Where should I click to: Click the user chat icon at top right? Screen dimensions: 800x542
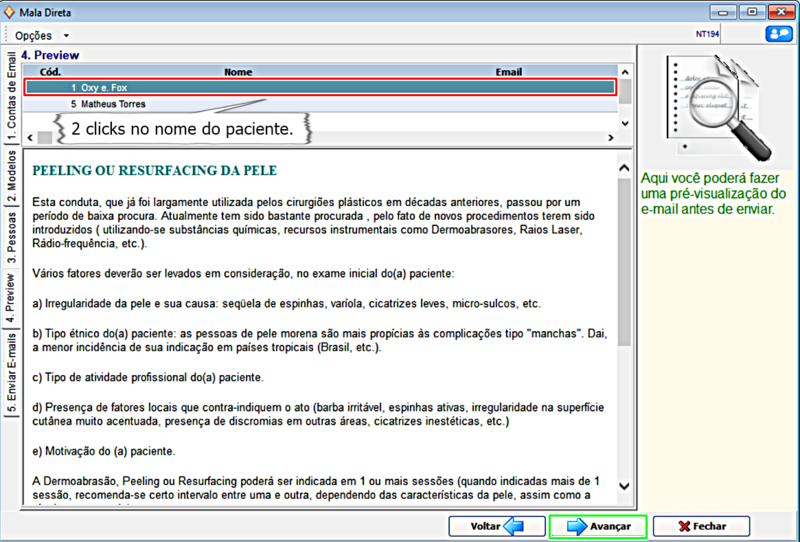(778, 34)
